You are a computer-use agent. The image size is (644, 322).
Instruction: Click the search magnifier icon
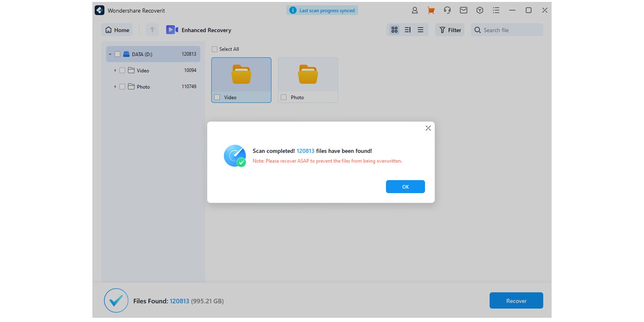tap(477, 30)
